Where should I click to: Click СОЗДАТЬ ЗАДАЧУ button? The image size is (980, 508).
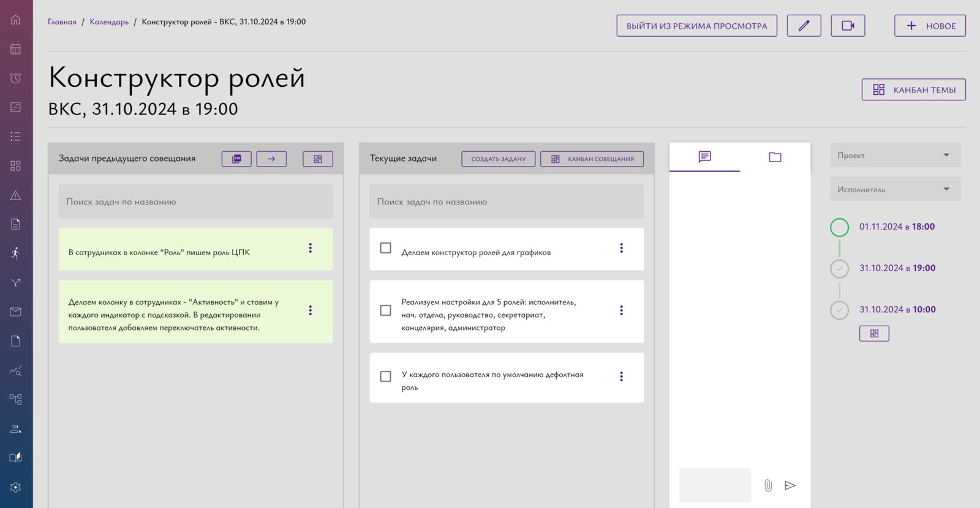[499, 159]
